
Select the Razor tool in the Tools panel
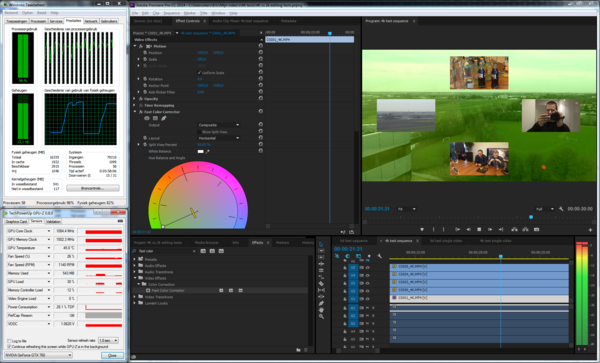[x=321, y=283]
